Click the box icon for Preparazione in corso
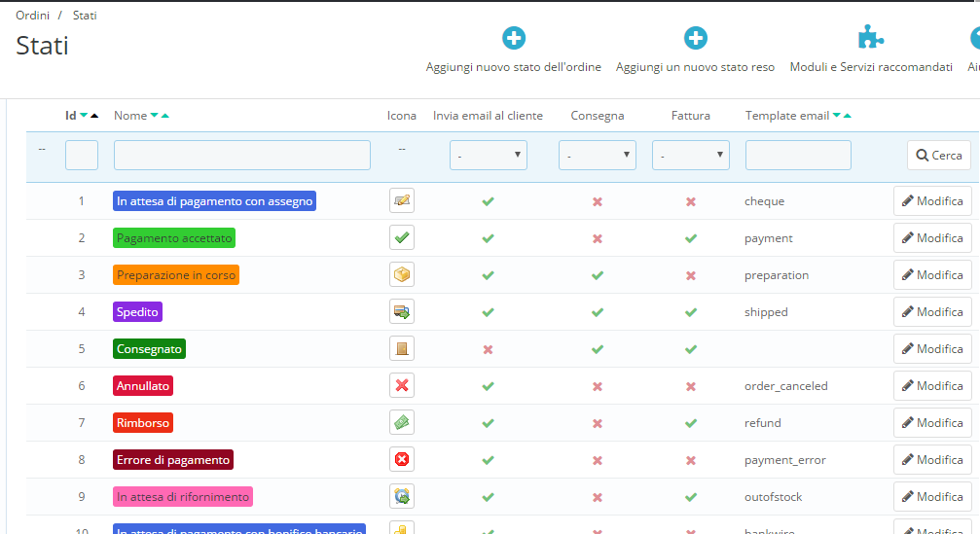This screenshot has width=980, height=534. coord(402,275)
